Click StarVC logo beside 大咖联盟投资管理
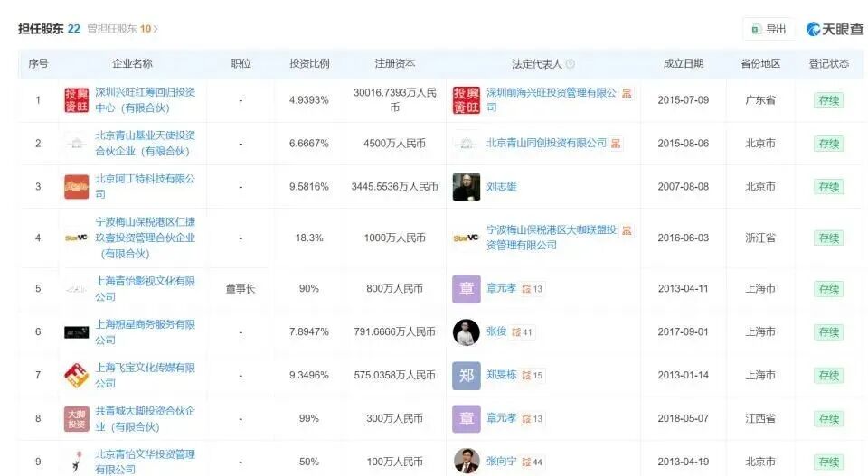The width and height of the screenshot is (868, 476). coord(467,238)
